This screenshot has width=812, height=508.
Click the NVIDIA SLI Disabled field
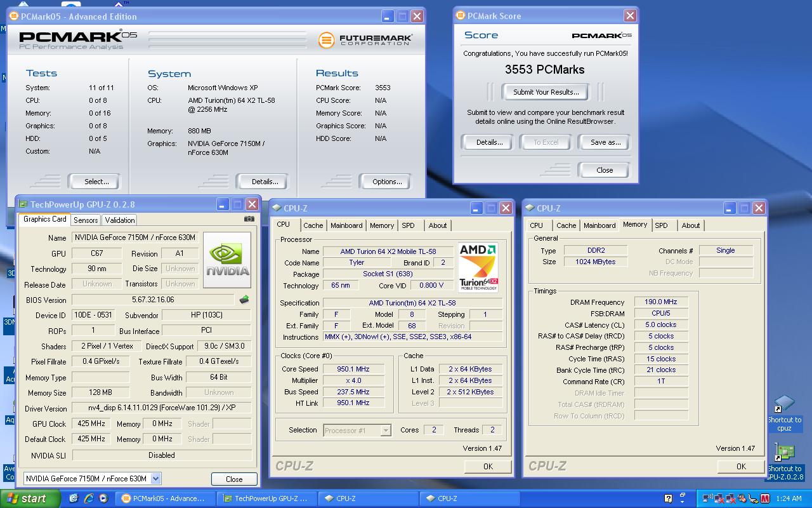(x=161, y=455)
